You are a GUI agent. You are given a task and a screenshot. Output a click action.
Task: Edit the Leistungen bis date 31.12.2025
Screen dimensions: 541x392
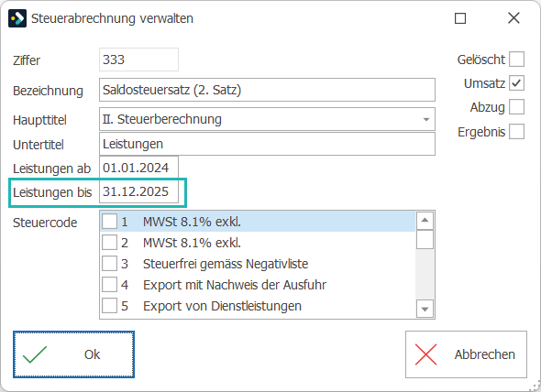pos(138,191)
